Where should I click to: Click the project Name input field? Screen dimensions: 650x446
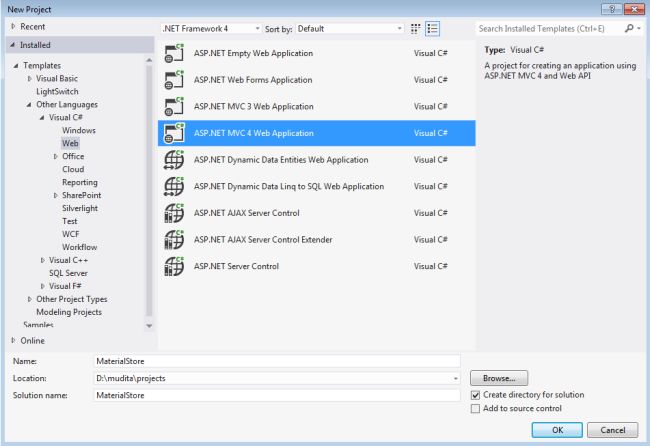pyautogui.click(x=277, y=361)
